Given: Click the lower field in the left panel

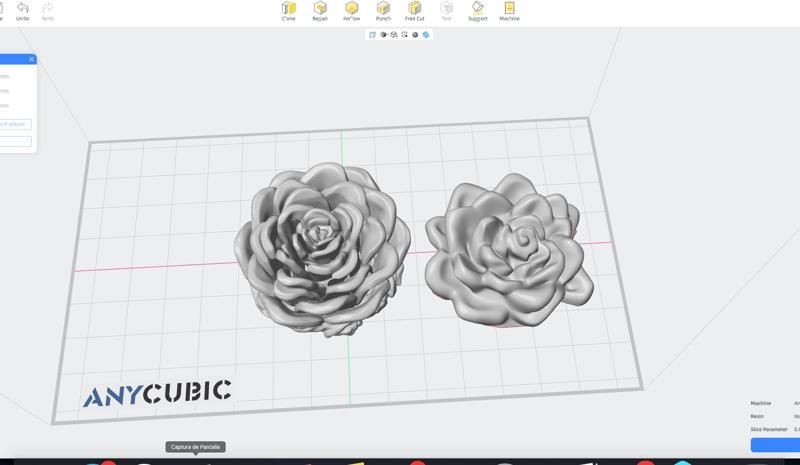Looking at the screenshot, I should point(15,141).
